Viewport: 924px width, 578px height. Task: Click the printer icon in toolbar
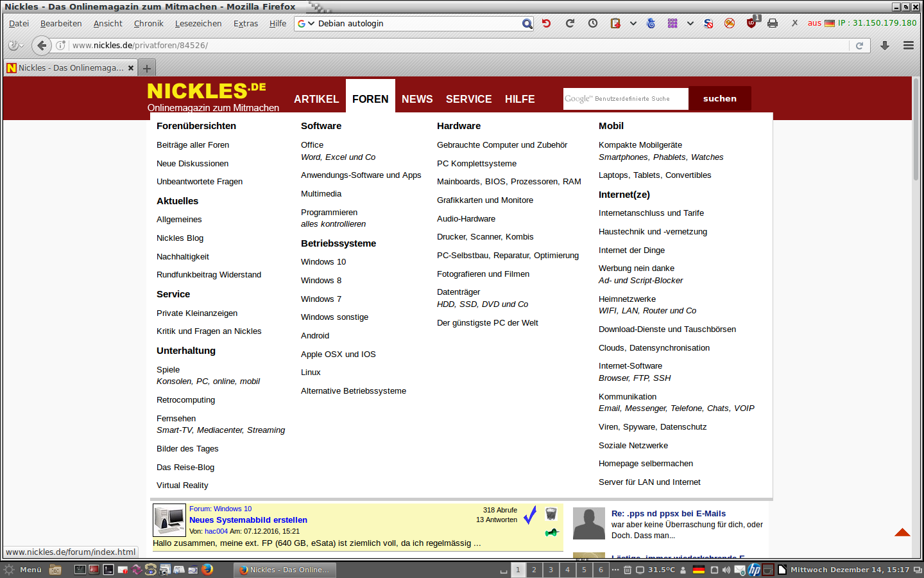pyautogui.click(x=773, y=23)
